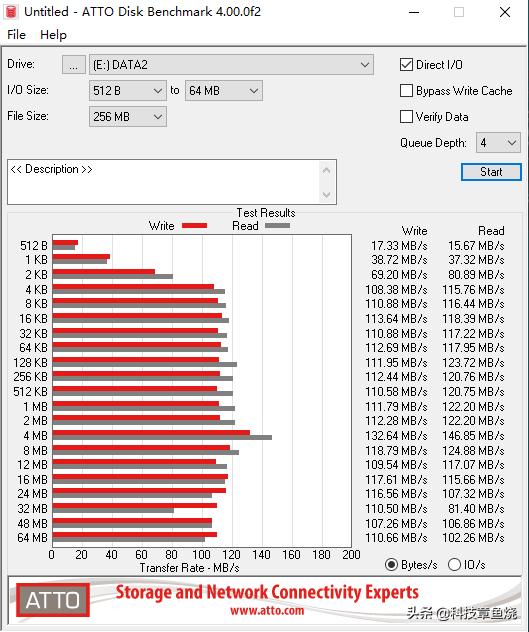Click the ATTO logo in the banner
This screenshot has height=632, width=529.
[53, 600]
